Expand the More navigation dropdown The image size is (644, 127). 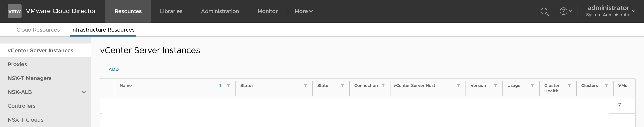coord(304,11)
